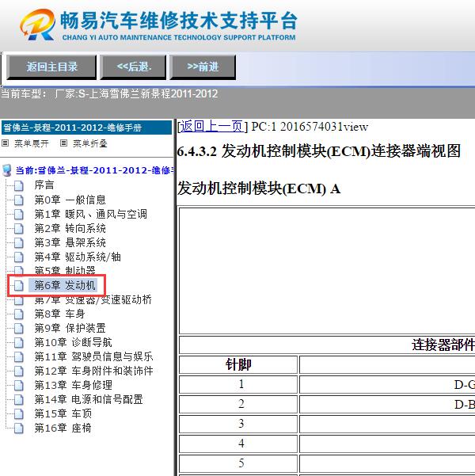Open 第8章 车身 chapter
This screenshot has height=476, width=475.
coord(59,314)
